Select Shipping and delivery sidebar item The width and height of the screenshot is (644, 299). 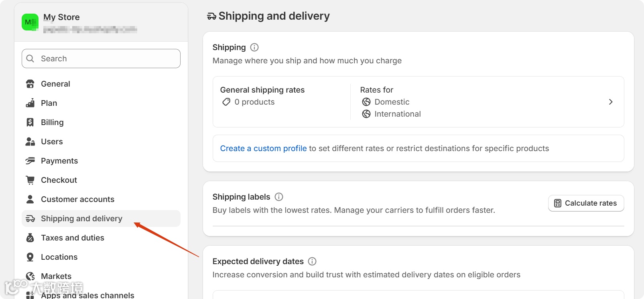point(81,218)
